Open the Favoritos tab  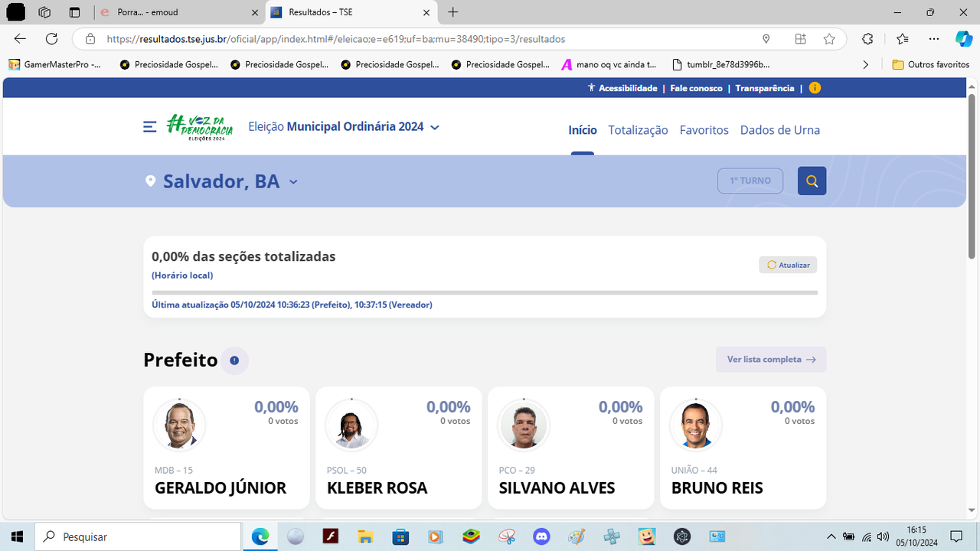point(704,130)
